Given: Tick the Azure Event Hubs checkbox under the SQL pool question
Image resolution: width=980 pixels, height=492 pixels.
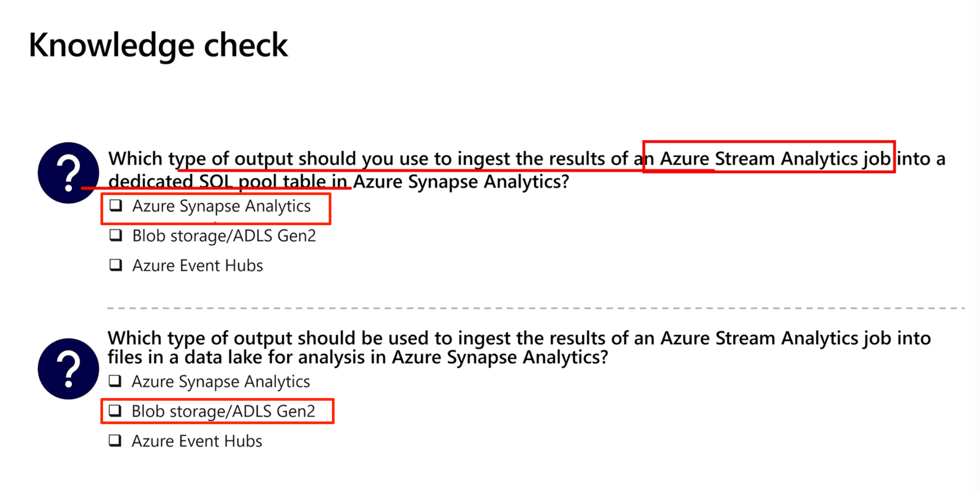Looking at the screenshot, I should (116, 265).
